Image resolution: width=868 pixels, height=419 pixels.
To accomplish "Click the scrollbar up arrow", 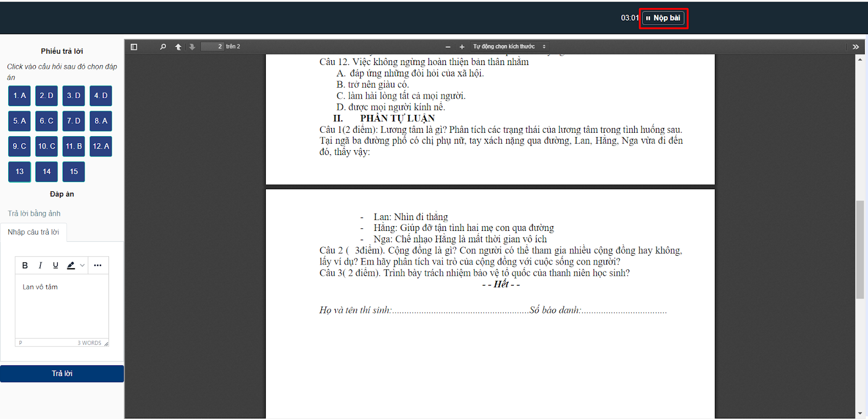I will (x=860, y=59).
